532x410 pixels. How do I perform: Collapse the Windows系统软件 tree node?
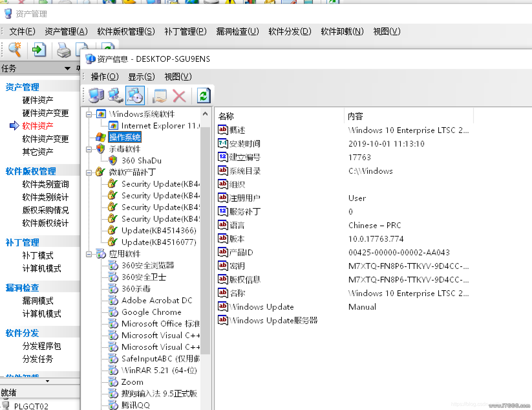click(89, 114)
